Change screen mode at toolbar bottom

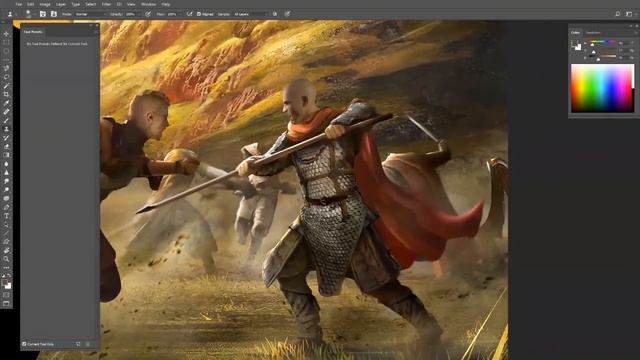click(6, 303)
